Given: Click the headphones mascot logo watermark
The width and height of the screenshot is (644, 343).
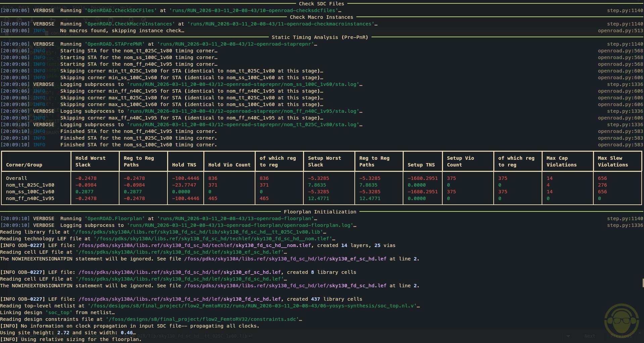Looking at the screenshot, I should coord(621,321).
